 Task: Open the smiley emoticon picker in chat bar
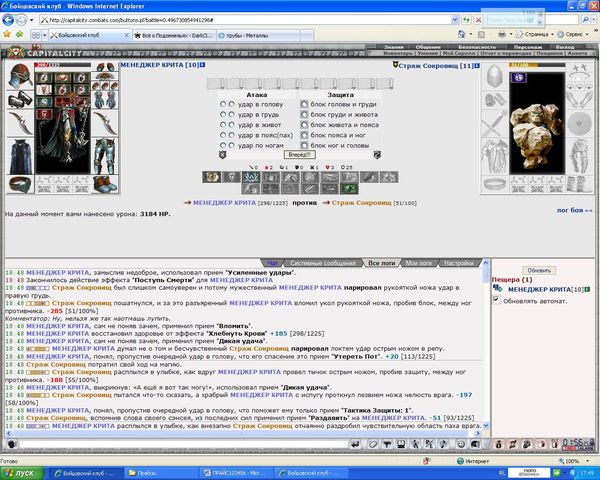[x=461, y=444]
